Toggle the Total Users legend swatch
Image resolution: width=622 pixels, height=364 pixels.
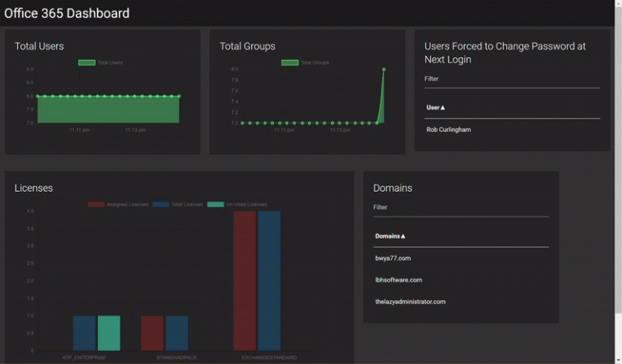[x=87, y=62]
